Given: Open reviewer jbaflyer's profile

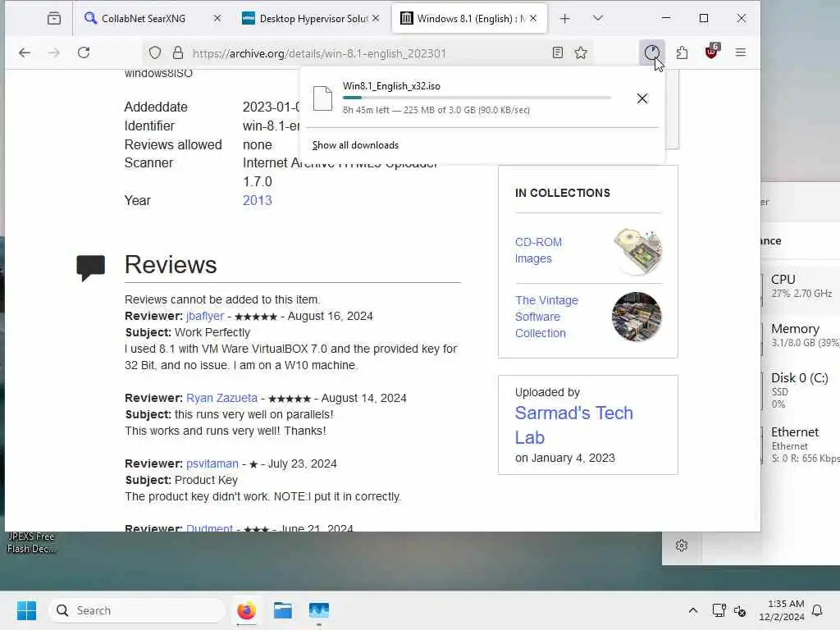Looking at the screenshot, I should (205, 316).
